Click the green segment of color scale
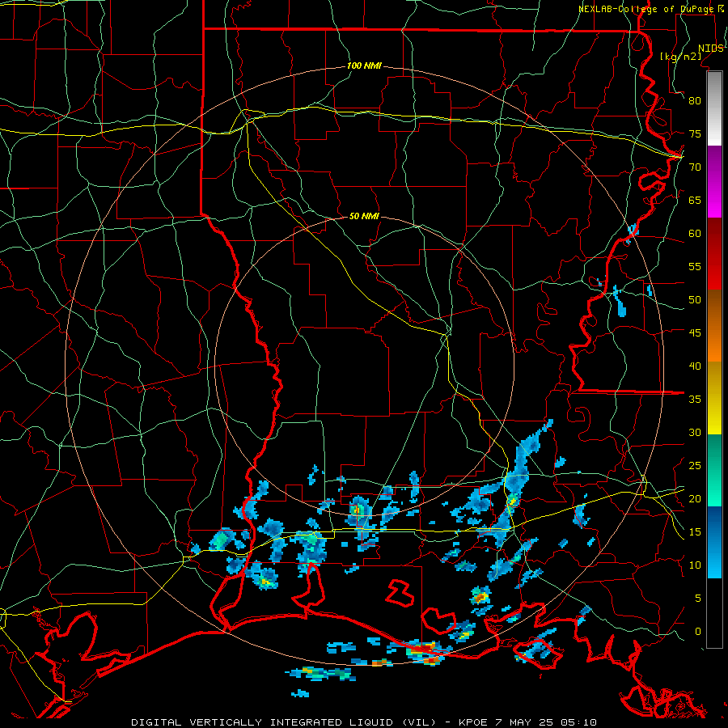This screenshot has height=728, width=728. [714, 470]
